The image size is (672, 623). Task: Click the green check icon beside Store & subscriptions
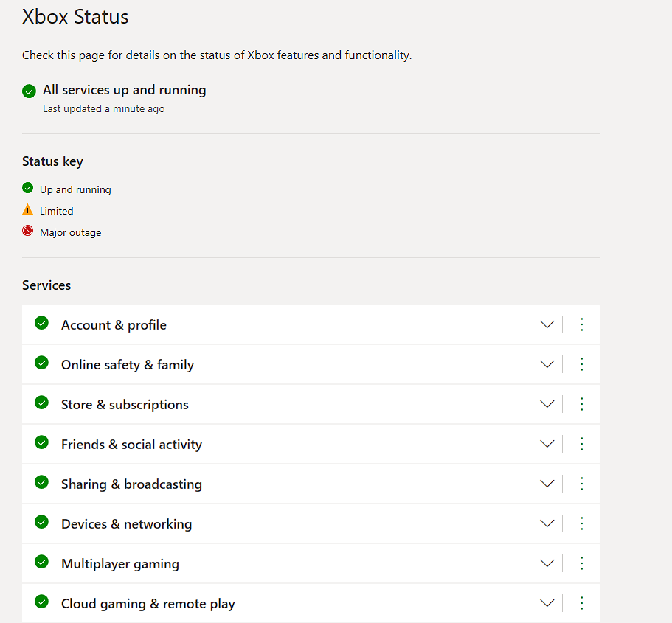coord(41,403)
